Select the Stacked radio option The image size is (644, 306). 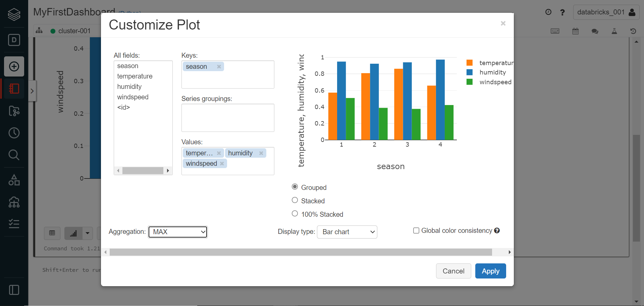point(295,200)
